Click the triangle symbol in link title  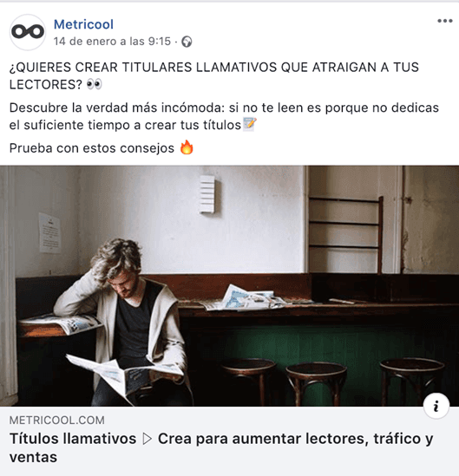point(148,439)
